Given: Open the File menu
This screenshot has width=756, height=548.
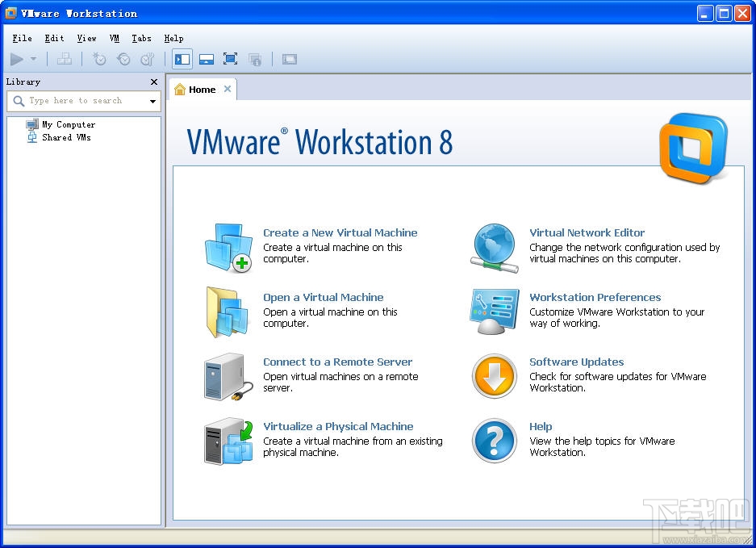Looking at the screenshot, I should point(22,38).
